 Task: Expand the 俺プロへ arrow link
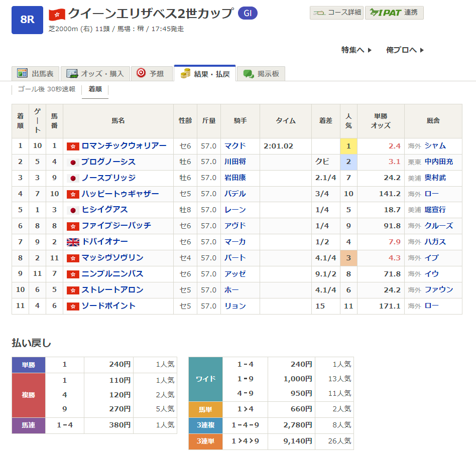(405, 50)
